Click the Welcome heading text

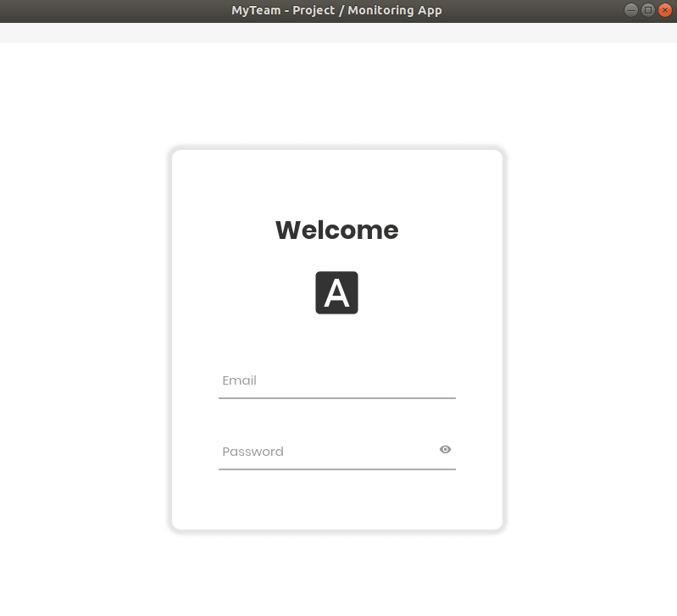tap(336, 230)
